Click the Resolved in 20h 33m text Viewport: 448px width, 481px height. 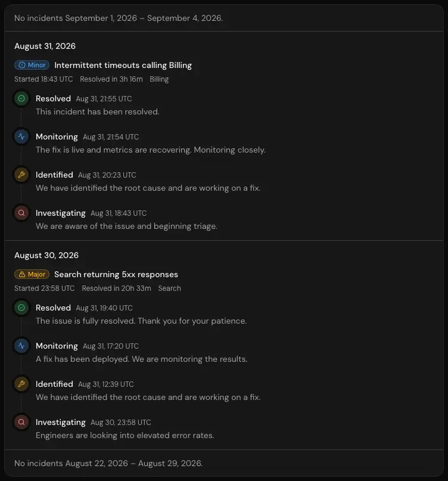117,288
